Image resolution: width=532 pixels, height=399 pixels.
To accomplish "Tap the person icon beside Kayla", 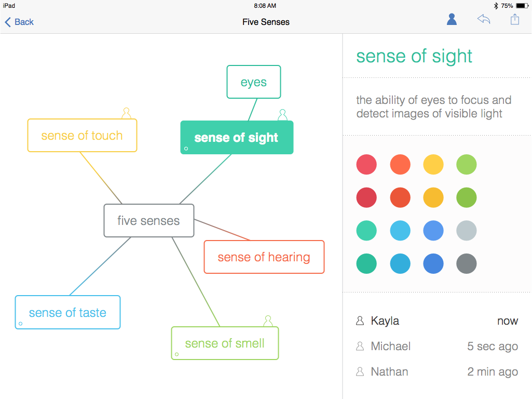I will [360, 321].
